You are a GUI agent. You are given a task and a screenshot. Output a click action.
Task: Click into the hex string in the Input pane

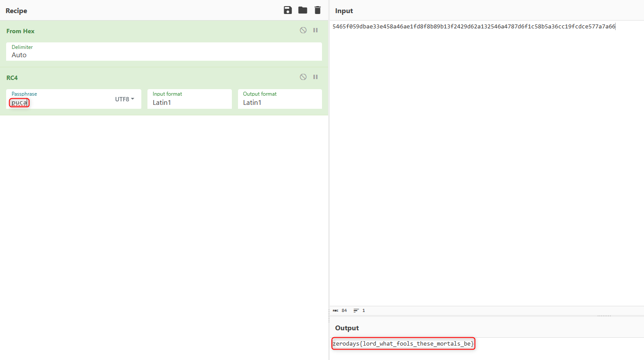pos(473,27)
